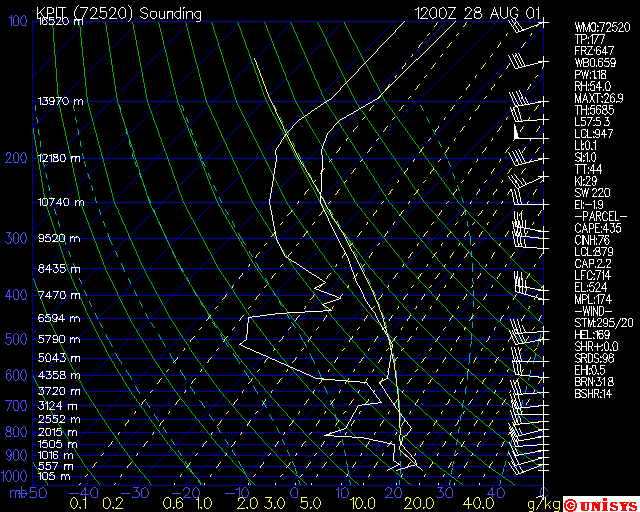
Task: Click the 700 mb pressure label
Action: click(x=16, y=406)
